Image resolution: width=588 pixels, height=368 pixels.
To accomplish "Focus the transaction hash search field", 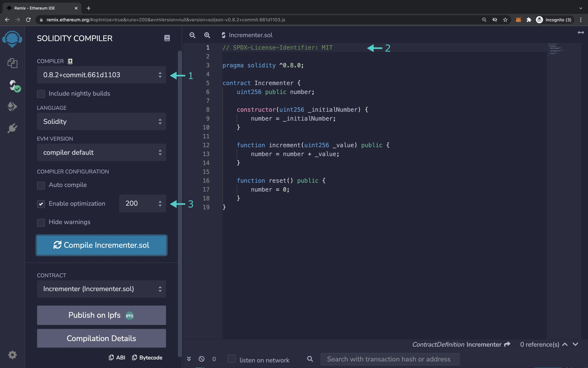I will pyautogui.click(x=389, y=359).
